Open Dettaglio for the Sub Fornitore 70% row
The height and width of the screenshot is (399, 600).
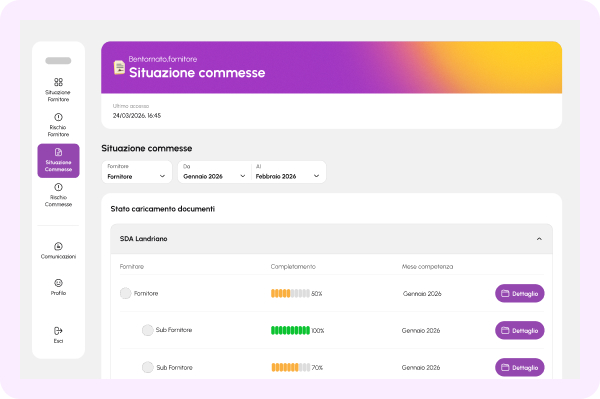(520, 367)
